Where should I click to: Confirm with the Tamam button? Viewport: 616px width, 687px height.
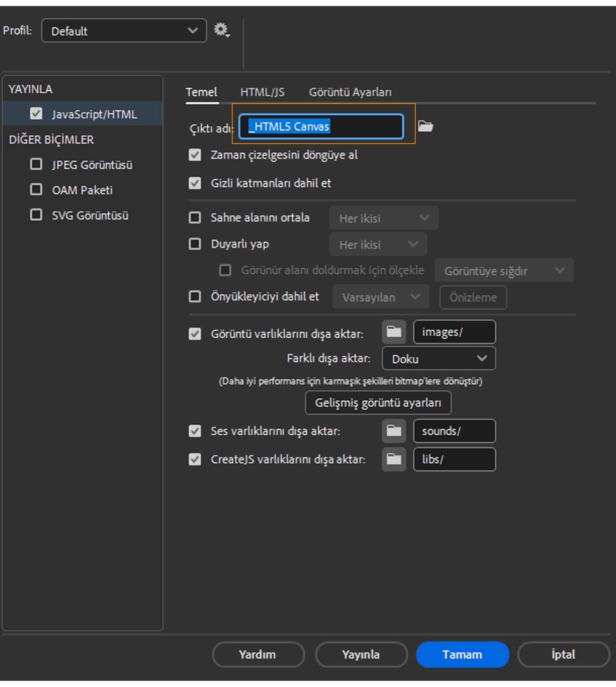pos(463,655)
